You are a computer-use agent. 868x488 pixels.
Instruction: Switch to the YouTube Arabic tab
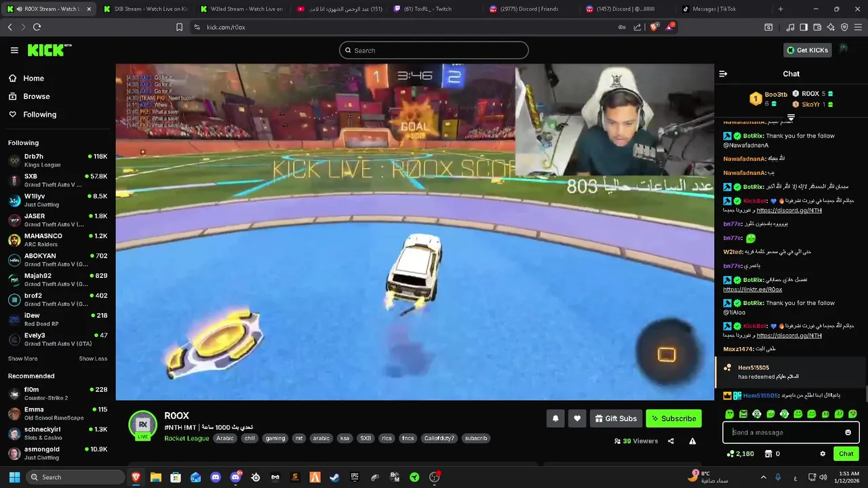339,9
